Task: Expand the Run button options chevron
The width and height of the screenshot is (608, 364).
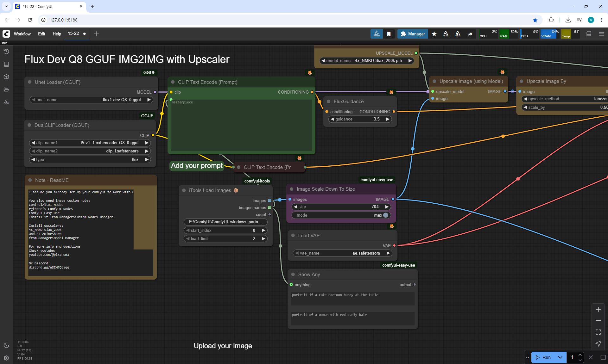Action: [560, 357]
